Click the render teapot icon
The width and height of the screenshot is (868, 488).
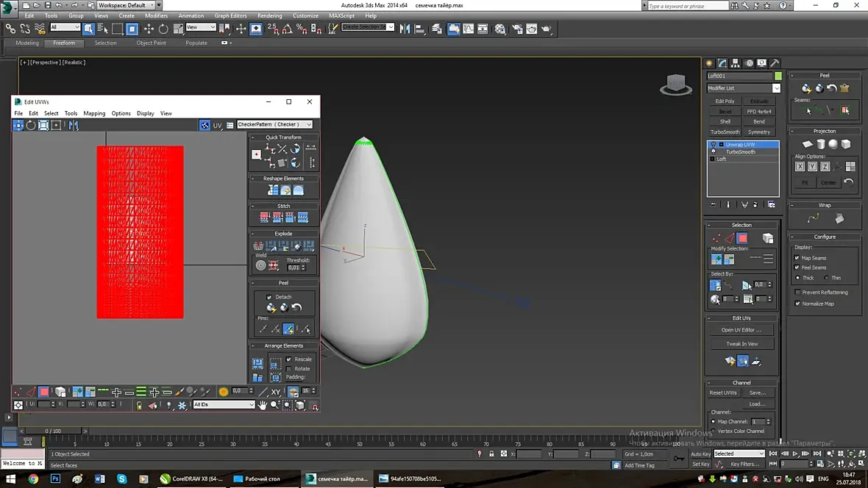click(x=547, y=29)
